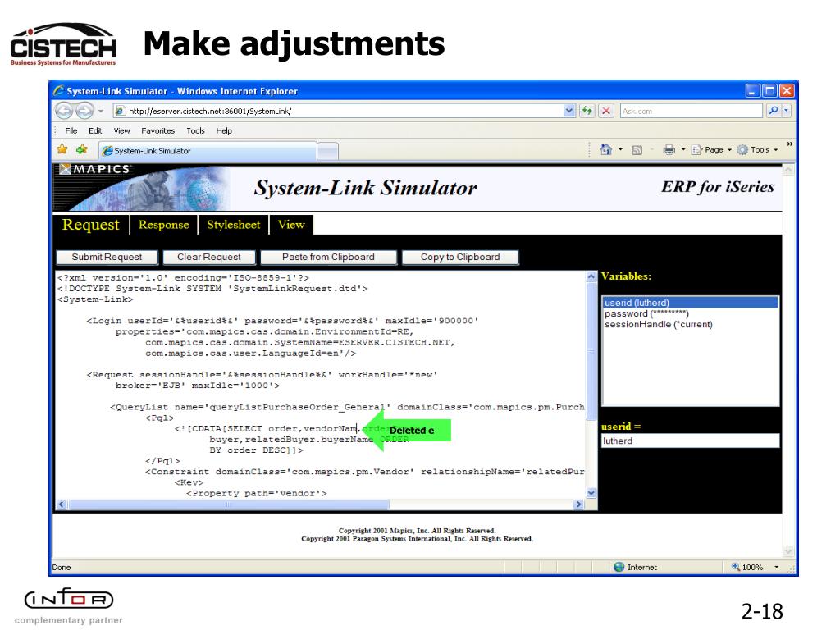Select the System-Link Simulator browser tab

click(x=208, y=151)
